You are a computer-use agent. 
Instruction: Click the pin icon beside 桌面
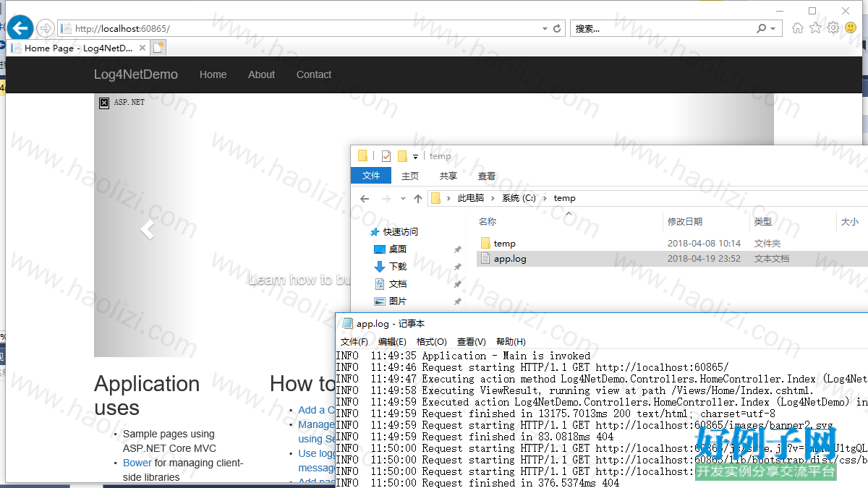457,249
